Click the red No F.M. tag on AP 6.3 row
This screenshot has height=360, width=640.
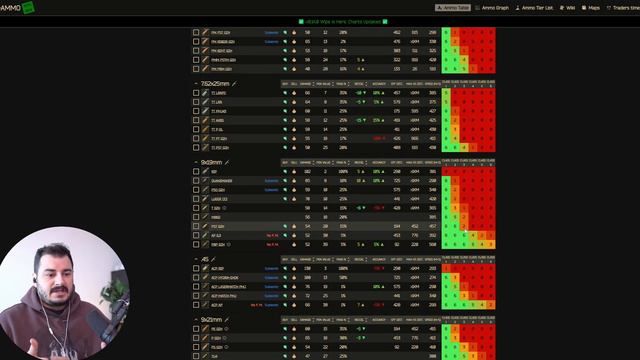[x=272, y=236]
